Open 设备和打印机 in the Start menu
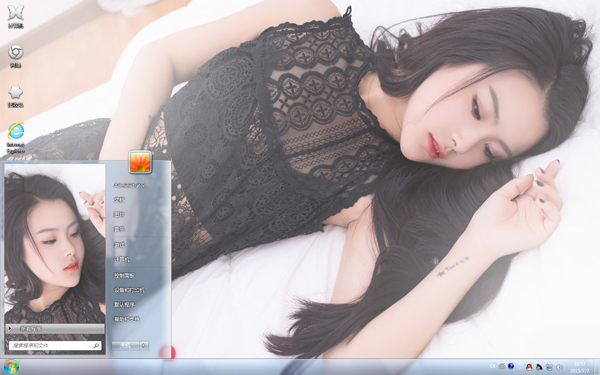This screenshot has width=600, height=375. click(129, 290)
